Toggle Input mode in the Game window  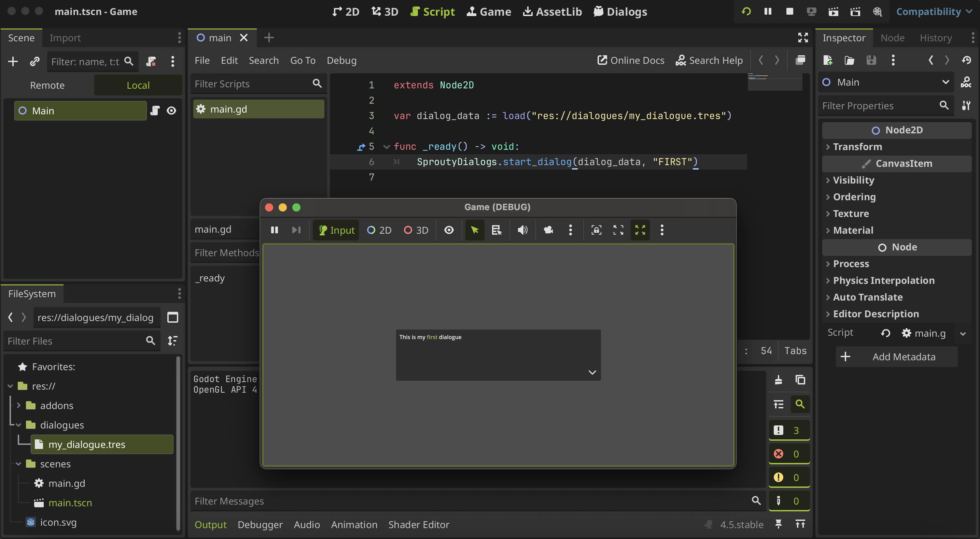click(x=336, y=230)
